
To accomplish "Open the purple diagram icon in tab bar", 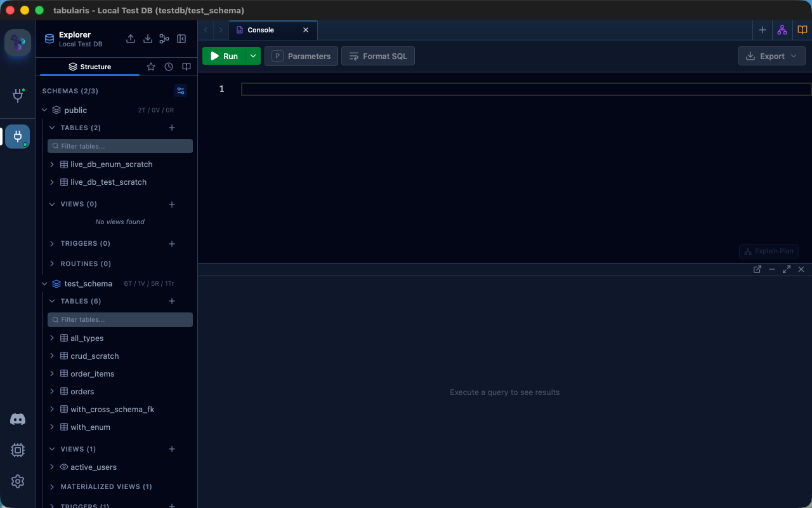I will [782, 30].
